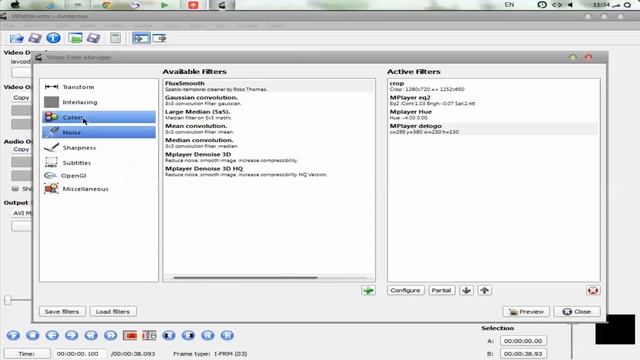Click main window seek slider handle
640x360 pixels.
[8, 300]
